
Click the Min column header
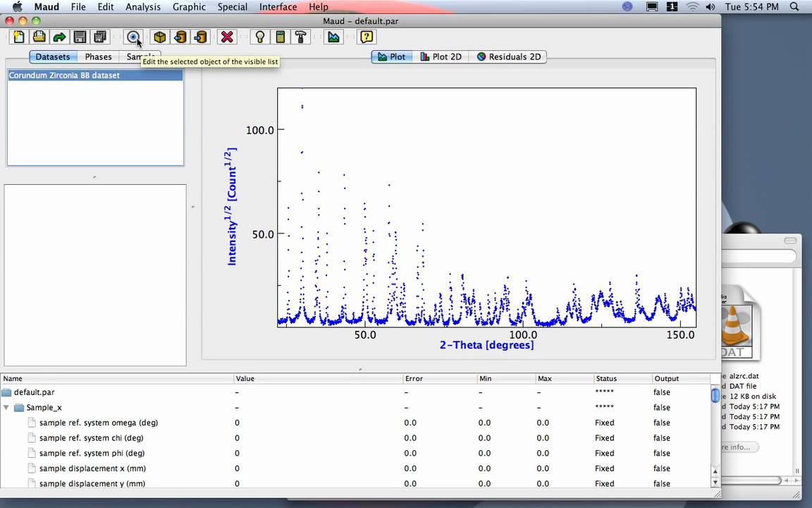point(506,378)
